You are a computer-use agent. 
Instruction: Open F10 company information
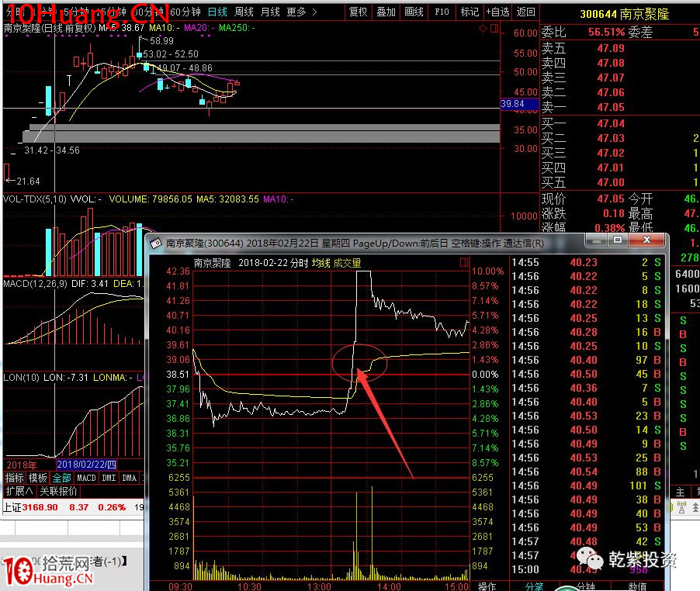point(442,12)
